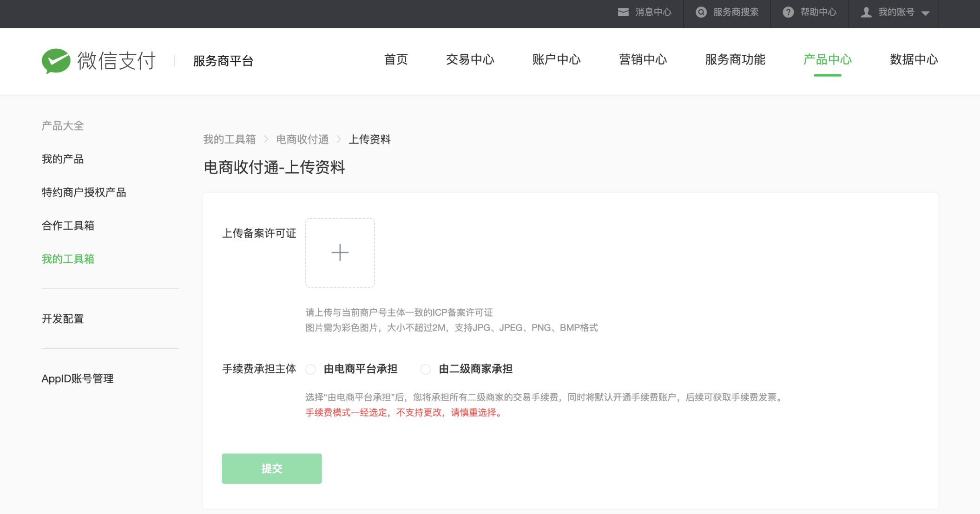
Task: Expand the 我的账号 dropdown arrow
Action: 925,13
